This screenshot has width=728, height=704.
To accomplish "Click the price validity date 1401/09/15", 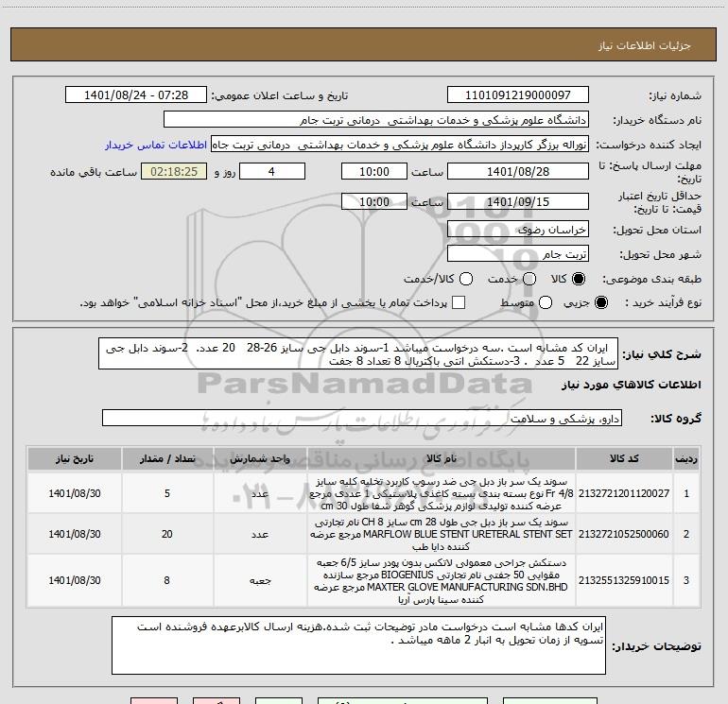I will point(518,201).
